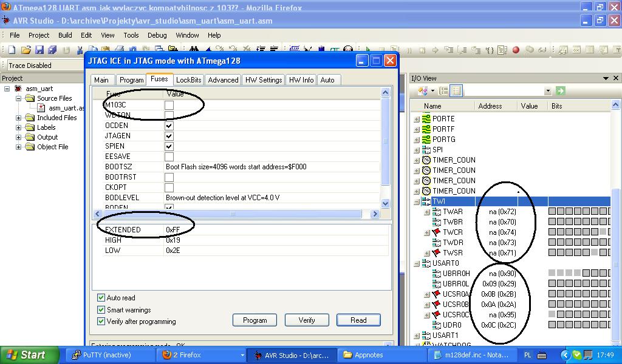Click the fuse list horizontal scrollbar thumb
Image resolution: width=622 pixels, height=364 pixels.
(x=233, y=214)
